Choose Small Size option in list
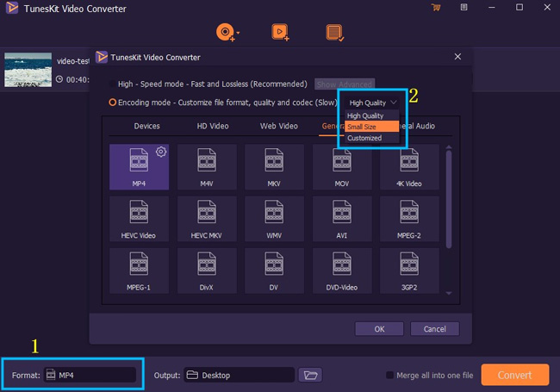Viewport: 560px width, 392px height. (x=372, y=127)
